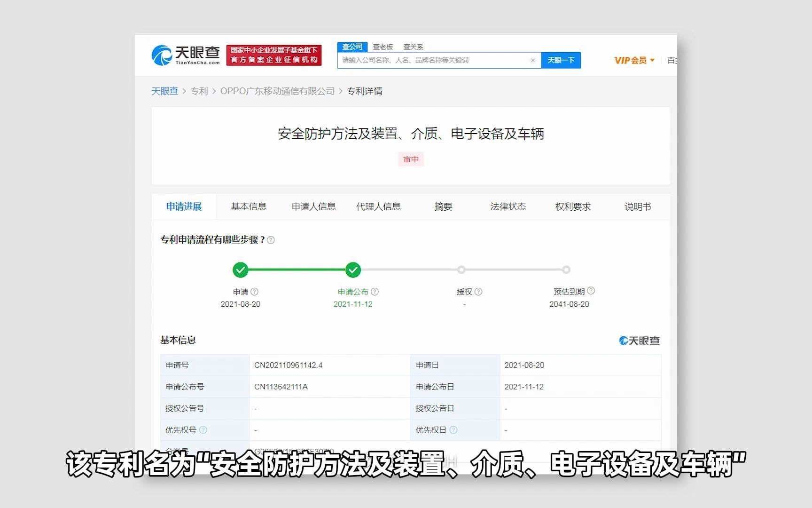The width and height of the screenshot is (812, 508).
Task: Open help icon next to 申请公布 step
Action: coord(375,292)
